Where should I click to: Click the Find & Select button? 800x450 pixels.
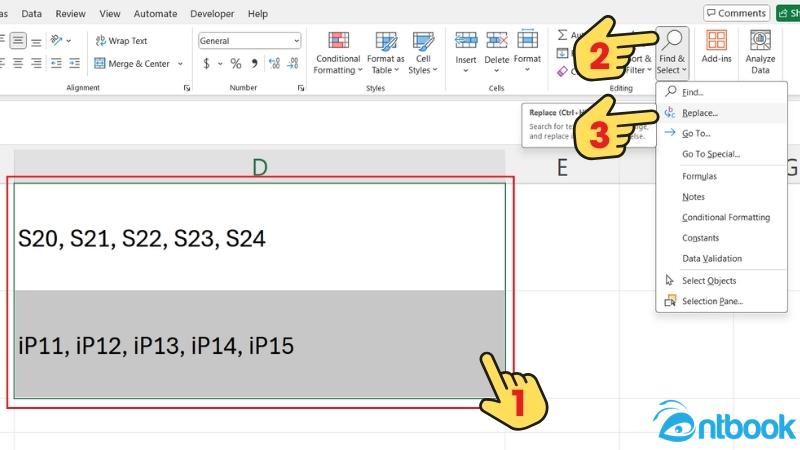coord(672,53)
